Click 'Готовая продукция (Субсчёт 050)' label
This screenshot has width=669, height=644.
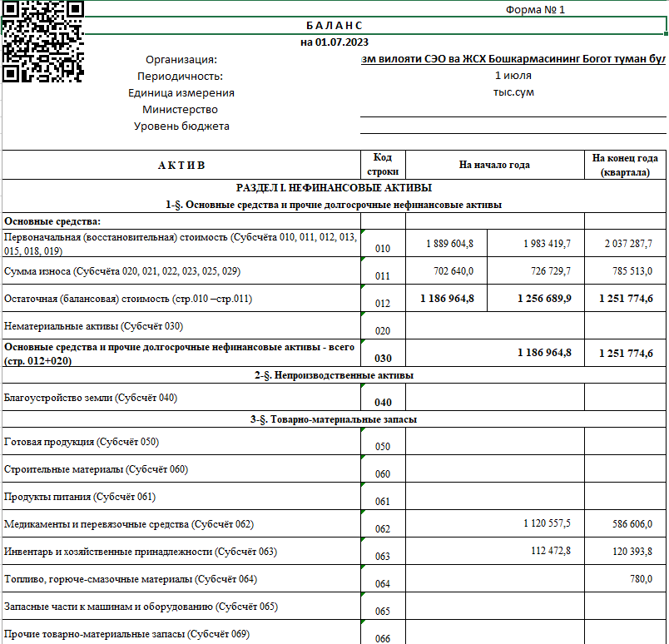pyautogui.click(x=82, y=442)
